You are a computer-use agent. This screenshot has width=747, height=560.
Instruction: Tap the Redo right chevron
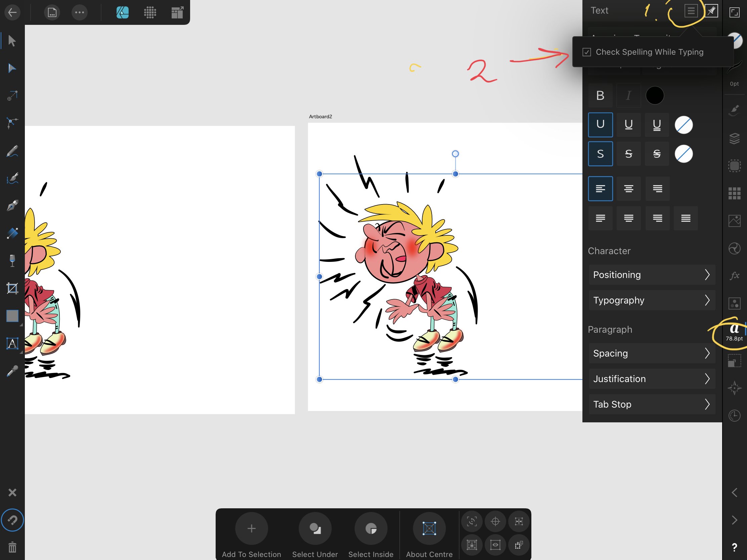735,520
